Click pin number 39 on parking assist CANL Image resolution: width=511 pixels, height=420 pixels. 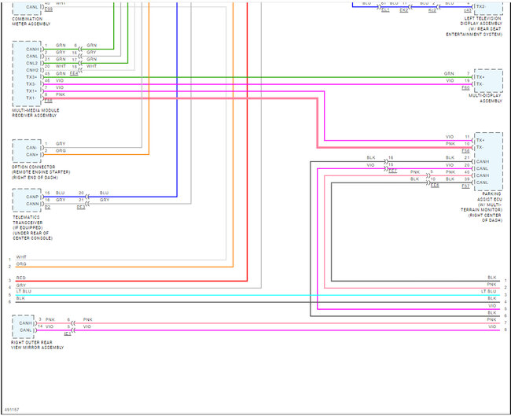(x=467, y=179)
